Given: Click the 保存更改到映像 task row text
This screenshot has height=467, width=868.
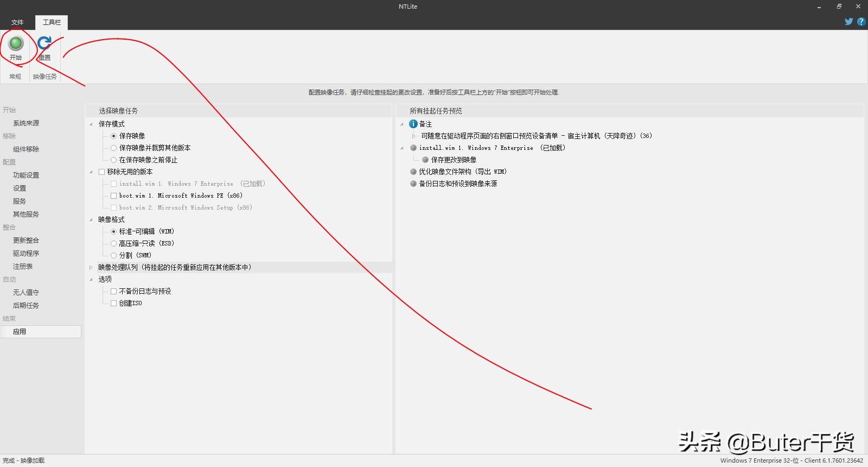Looking at the screenshot, I should point(454,160).
